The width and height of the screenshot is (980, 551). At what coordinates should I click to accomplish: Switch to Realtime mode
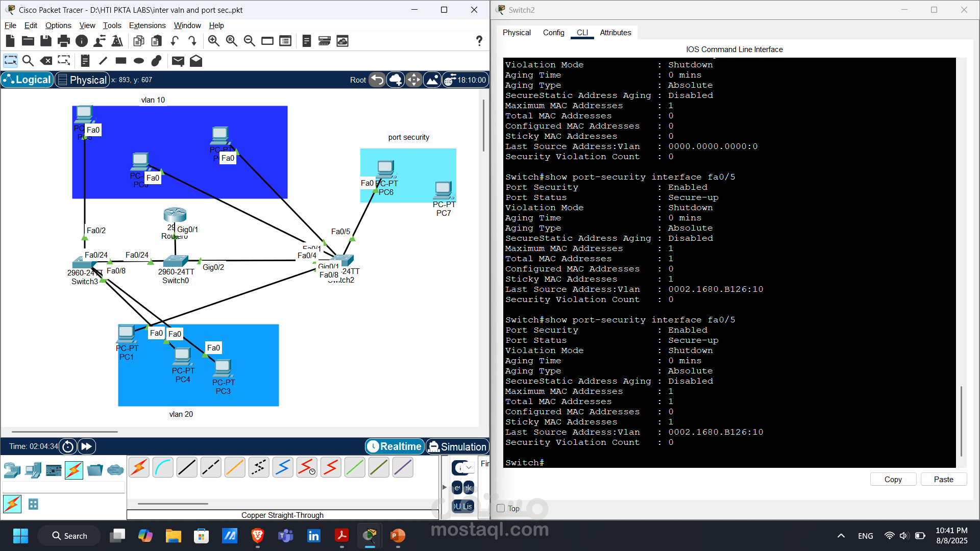[395, 446]
